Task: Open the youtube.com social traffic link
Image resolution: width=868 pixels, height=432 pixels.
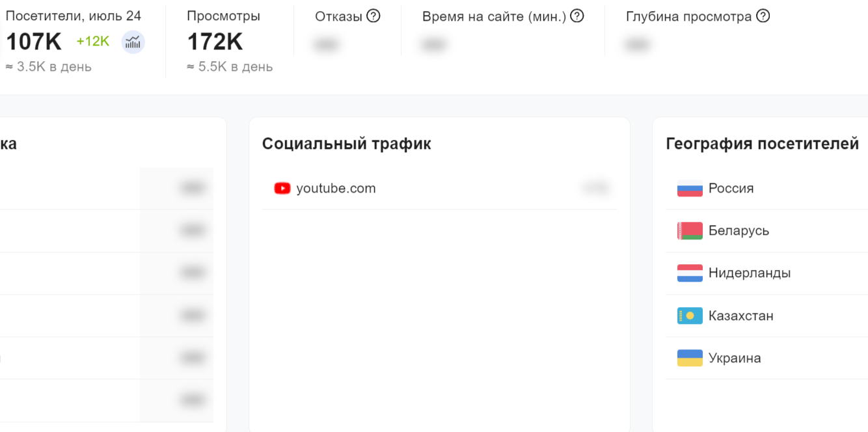Action: tap(336, 189)
